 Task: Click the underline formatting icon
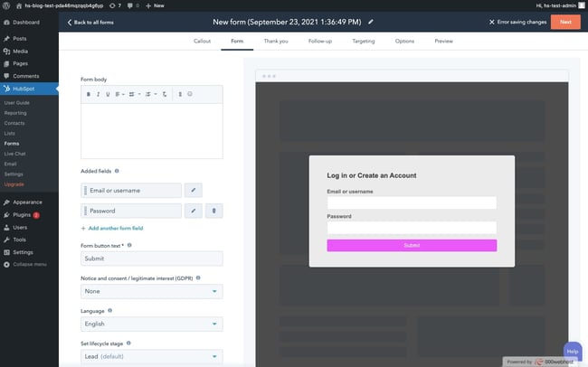click(x=108, y=94)
